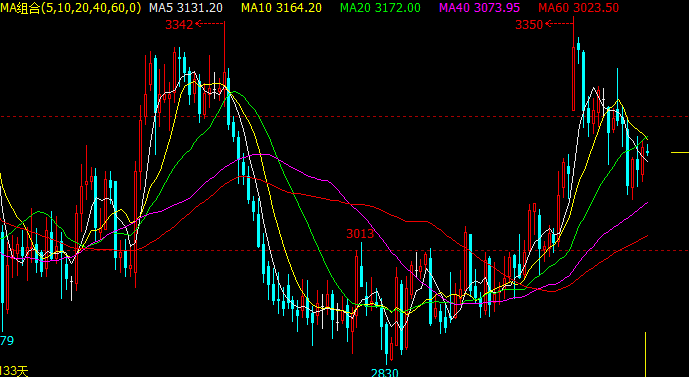Click the 133天 day-count label
The image size is (689, 377).
click(14, 371)
